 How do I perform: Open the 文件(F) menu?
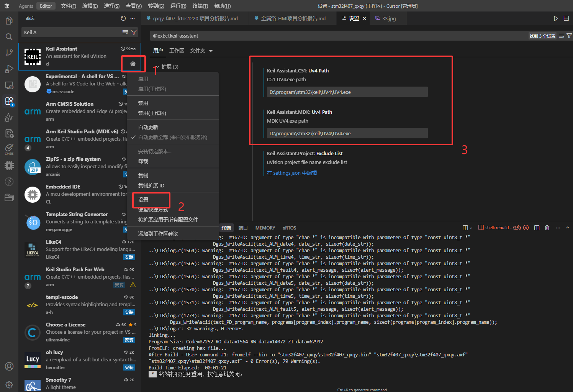tap(68, 6)
